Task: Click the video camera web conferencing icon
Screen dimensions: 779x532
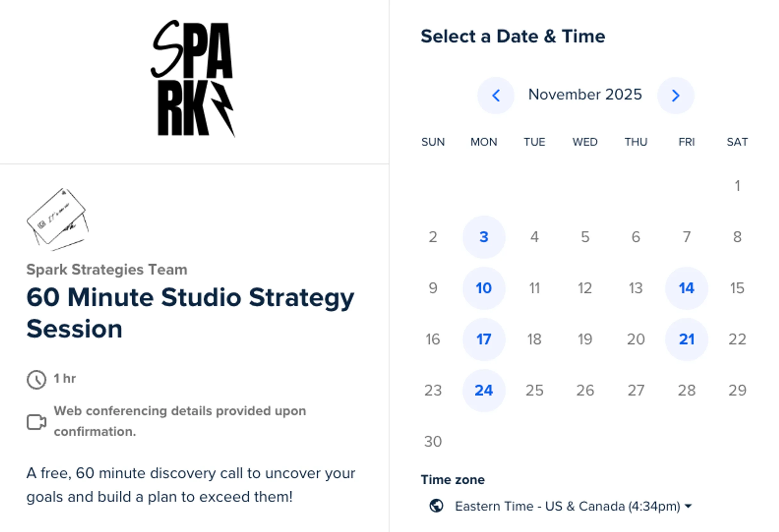Action: [36, 422]
